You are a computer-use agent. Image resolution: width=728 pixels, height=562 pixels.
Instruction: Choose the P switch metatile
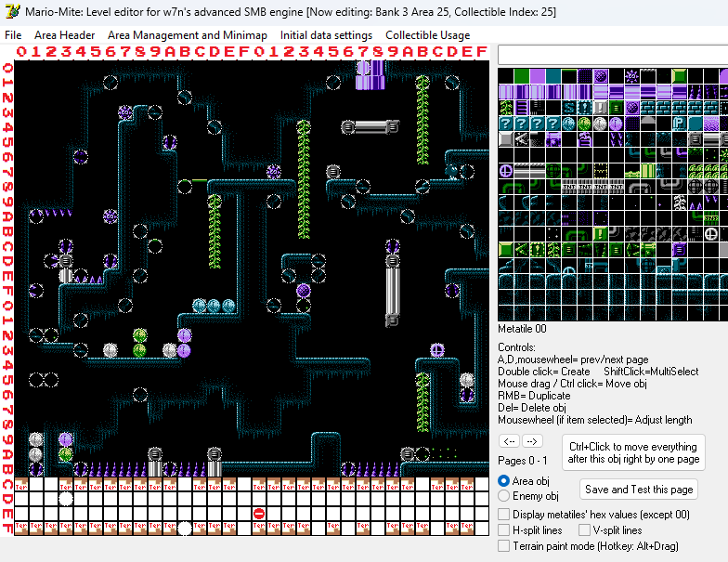coord(680,123)
